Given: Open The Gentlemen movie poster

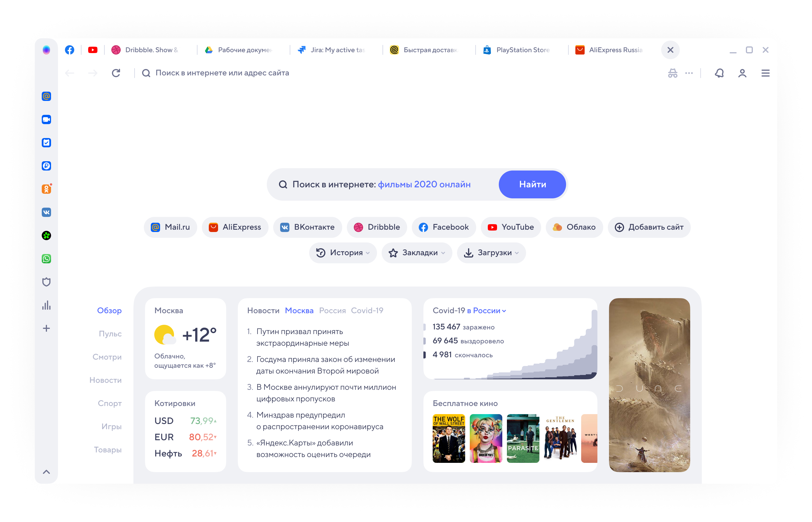Looking at the screenshot, I should 560,438.
